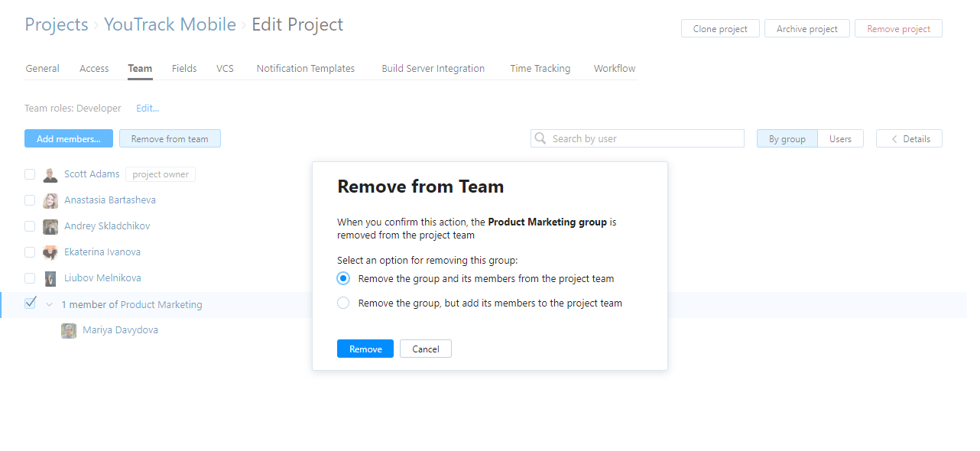Click the chevron icon on the Details button
980x451 pixels.
[894, 138]
